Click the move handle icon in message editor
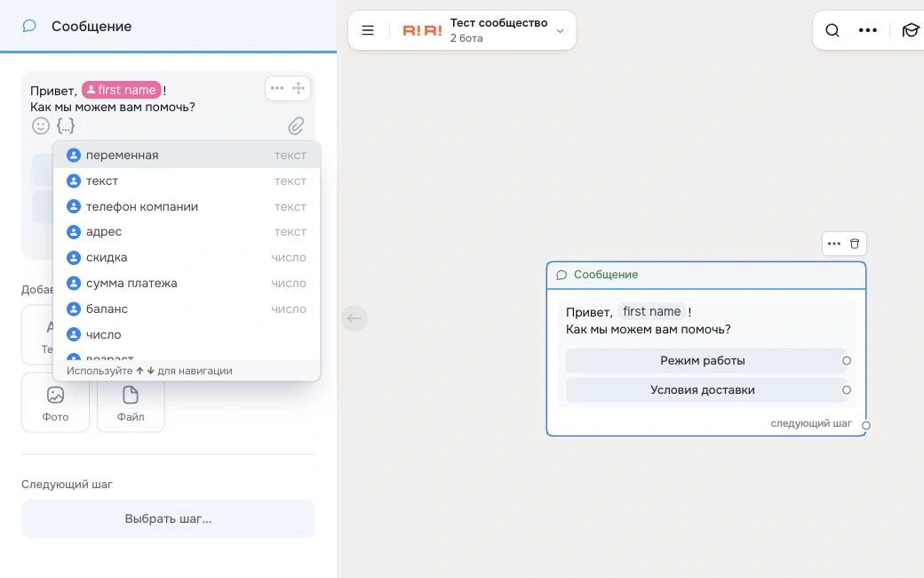Viewport: 924px width, 578px height. tap(299, 88)
